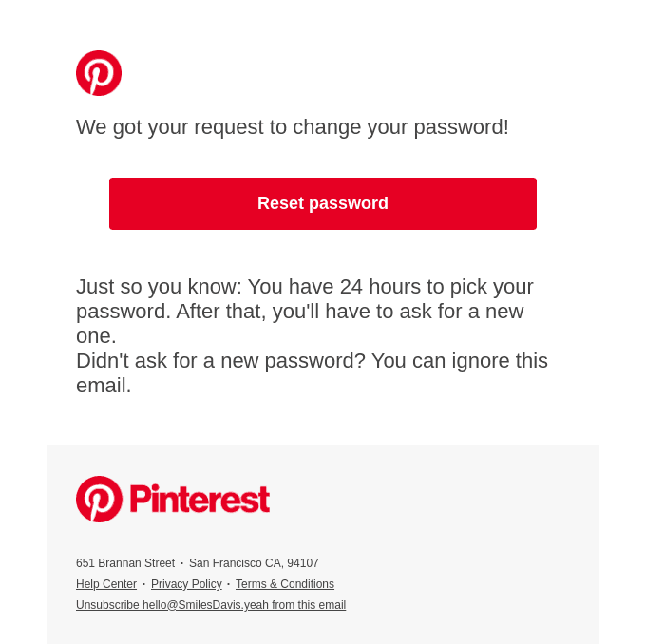Click the "you'll have to ask for a new" text
Image resolution: width=646 pixels, height=644 pixels.
click(x=398, y=312)
